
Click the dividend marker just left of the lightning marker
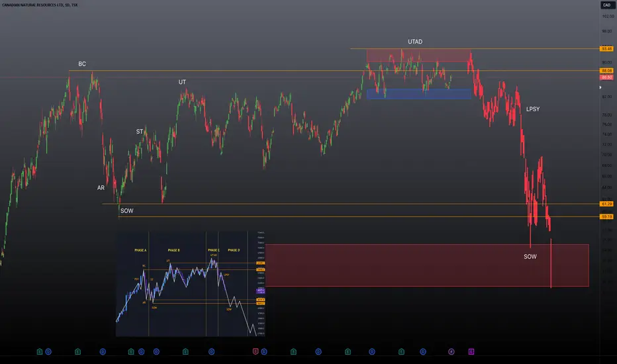click(423, 352)
